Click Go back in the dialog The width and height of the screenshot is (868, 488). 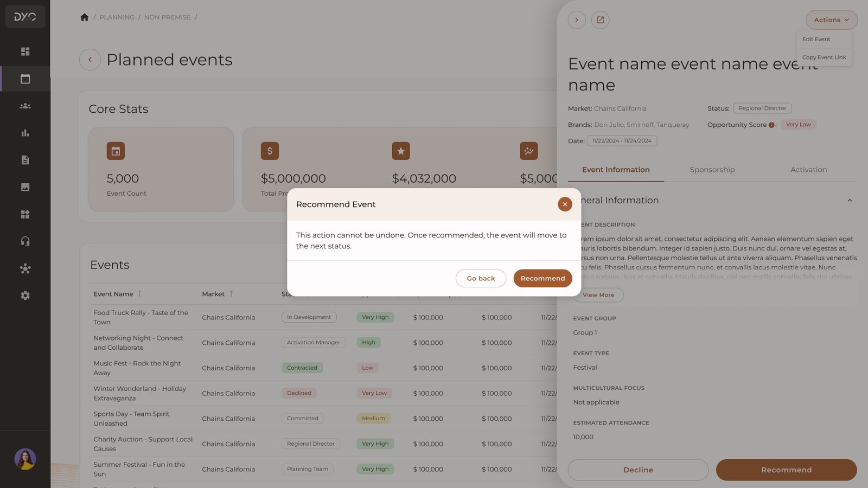click(481, 278)
